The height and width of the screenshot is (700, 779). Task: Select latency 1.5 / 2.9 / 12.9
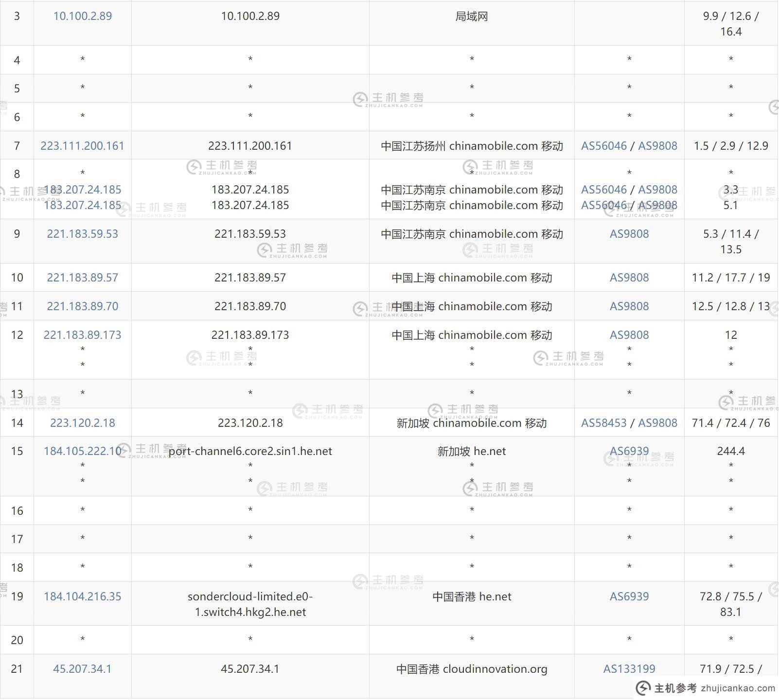pos(731,146)
